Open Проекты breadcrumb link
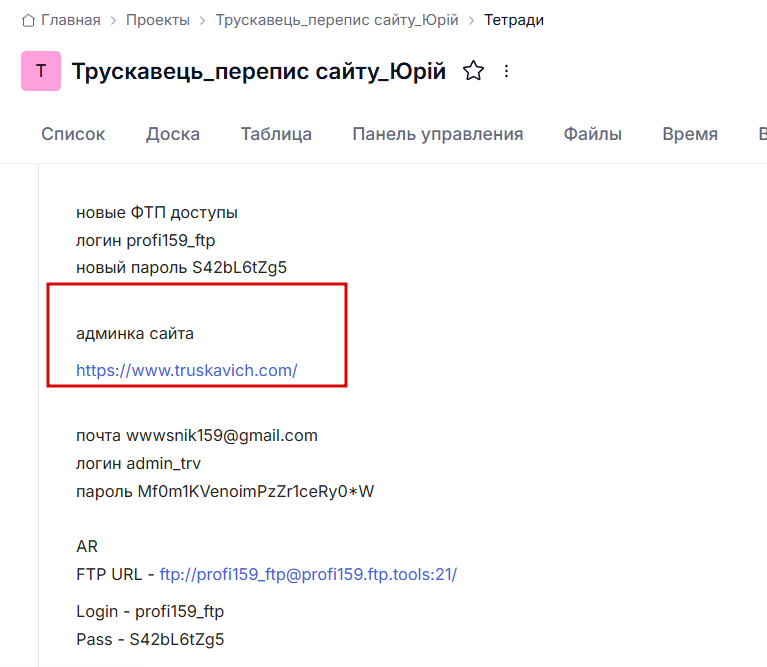This screenshot has width=767, height=667. 158,20
